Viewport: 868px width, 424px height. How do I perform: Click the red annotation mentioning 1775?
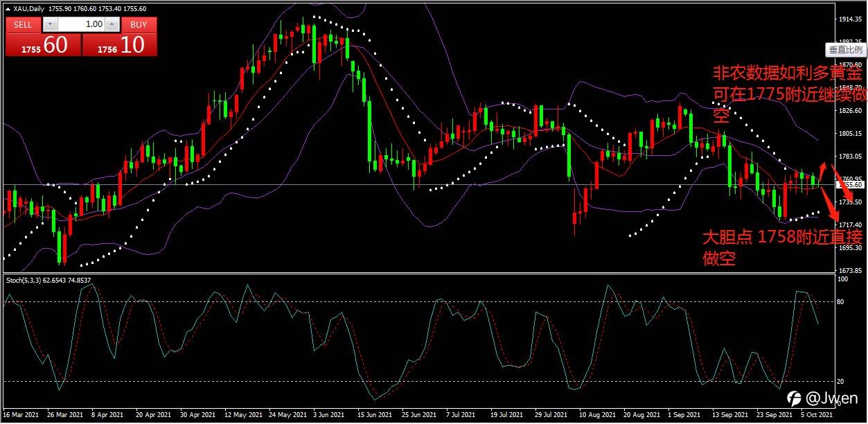(788, 95)
